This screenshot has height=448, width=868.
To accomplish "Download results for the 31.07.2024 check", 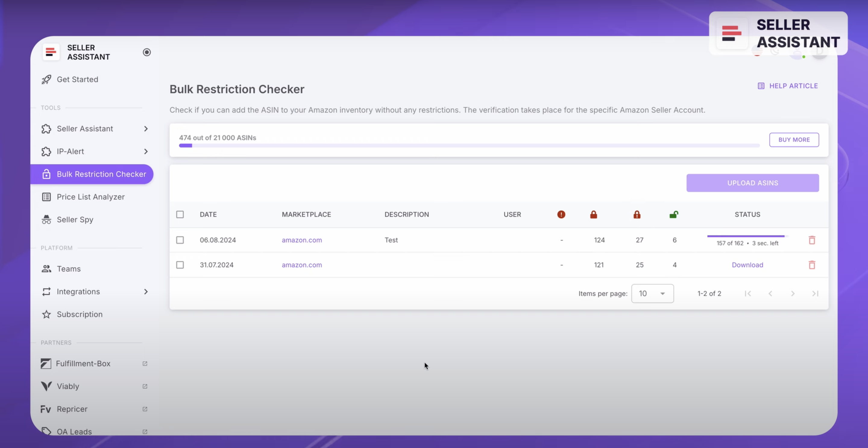I will (747, 265).
